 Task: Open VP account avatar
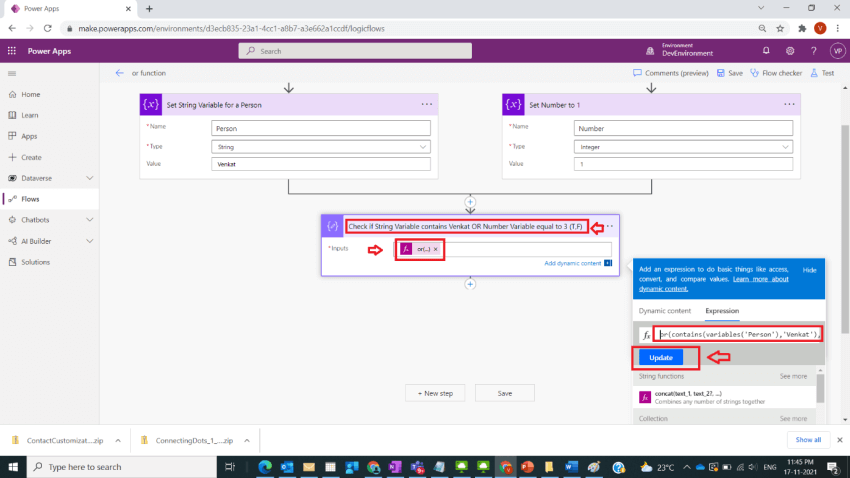(838, 50)
